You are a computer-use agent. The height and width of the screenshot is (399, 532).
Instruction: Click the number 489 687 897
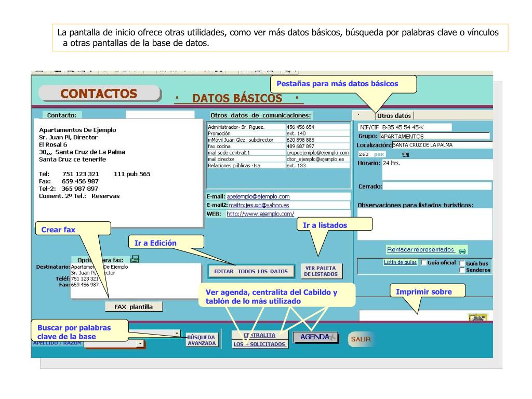click(317, 147)
